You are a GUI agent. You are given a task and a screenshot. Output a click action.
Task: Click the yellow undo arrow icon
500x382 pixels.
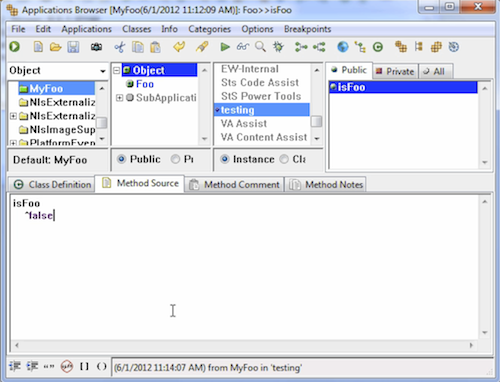coord(179,47)
